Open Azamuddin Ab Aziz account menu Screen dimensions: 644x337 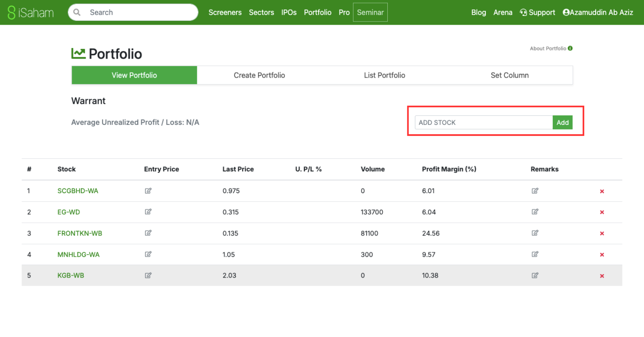coord(598,12)
